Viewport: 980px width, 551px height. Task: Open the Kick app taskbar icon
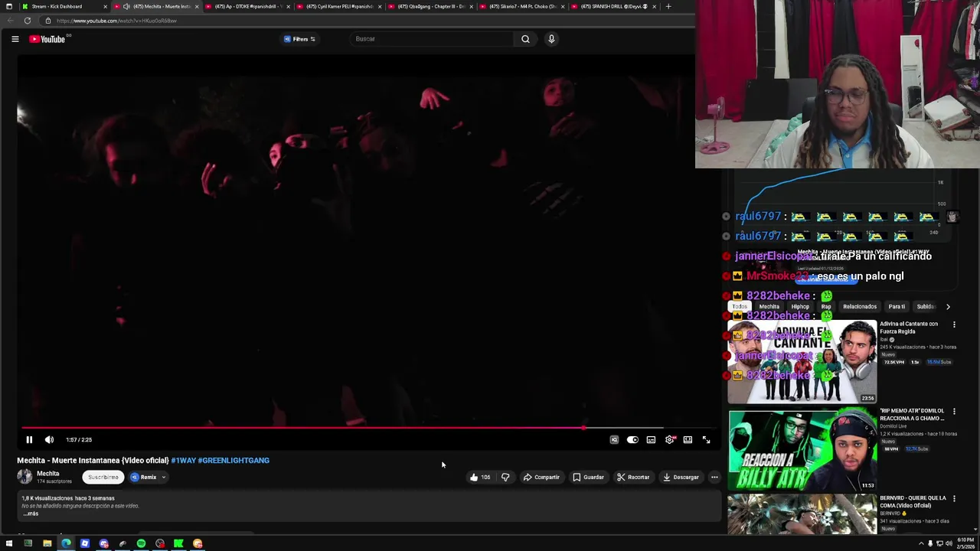pos(178,544)
